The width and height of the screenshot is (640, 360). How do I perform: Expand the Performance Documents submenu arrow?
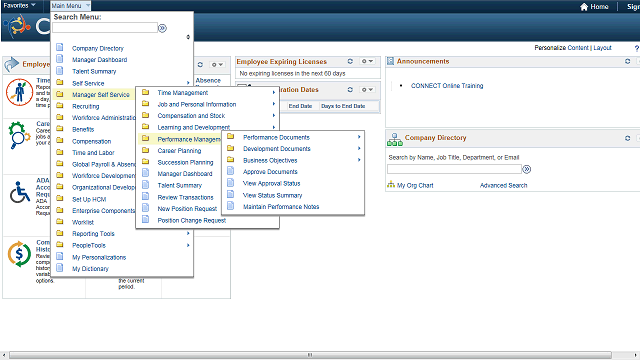[359, 137]
